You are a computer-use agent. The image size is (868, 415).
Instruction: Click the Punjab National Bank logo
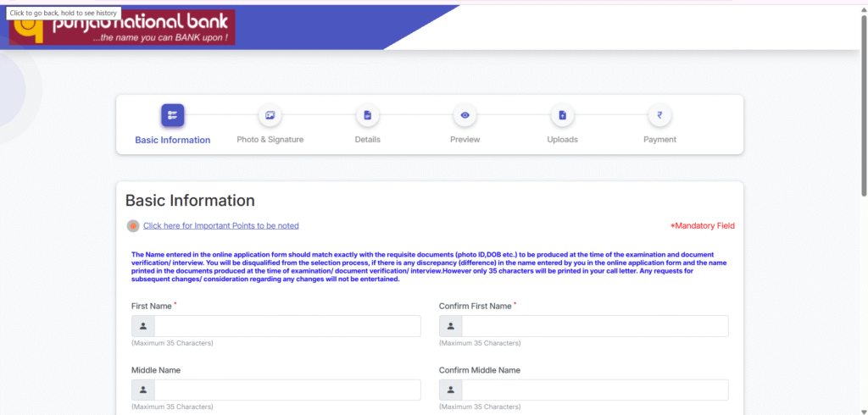122,27
